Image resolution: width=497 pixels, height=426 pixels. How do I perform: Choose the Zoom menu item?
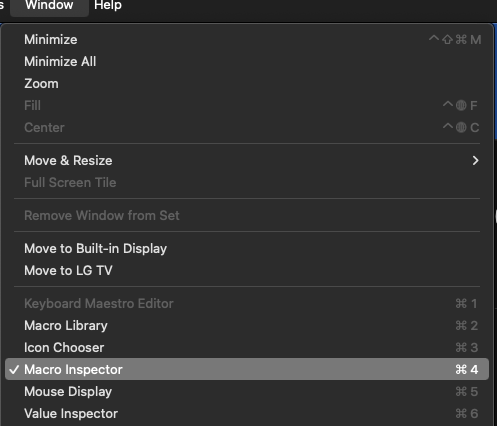pyautogui.click(x=247, y=84)
